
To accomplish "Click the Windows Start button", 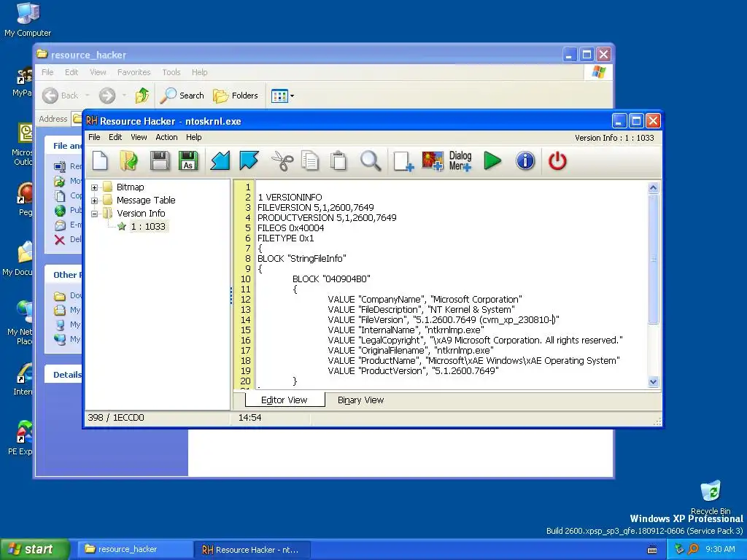I will [x=35, y=550].
